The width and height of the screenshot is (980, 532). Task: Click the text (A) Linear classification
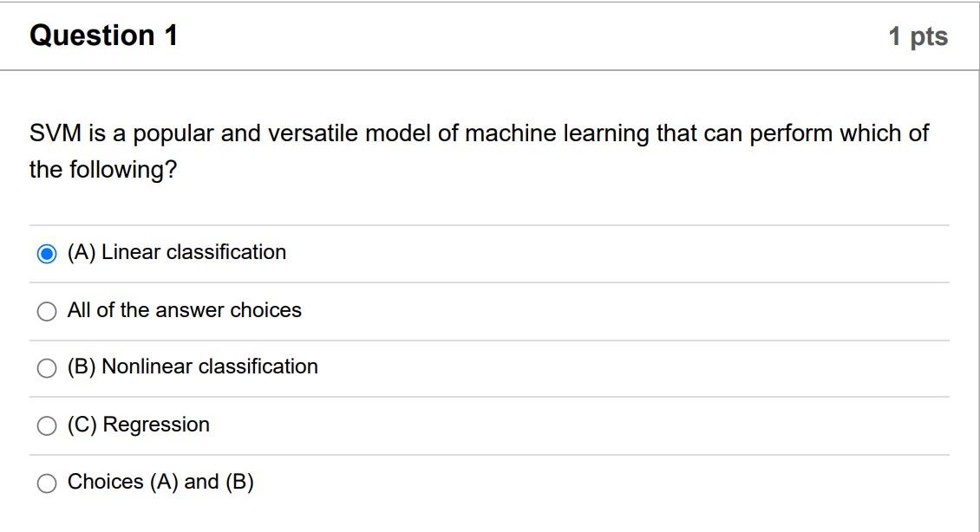[176, 252]
